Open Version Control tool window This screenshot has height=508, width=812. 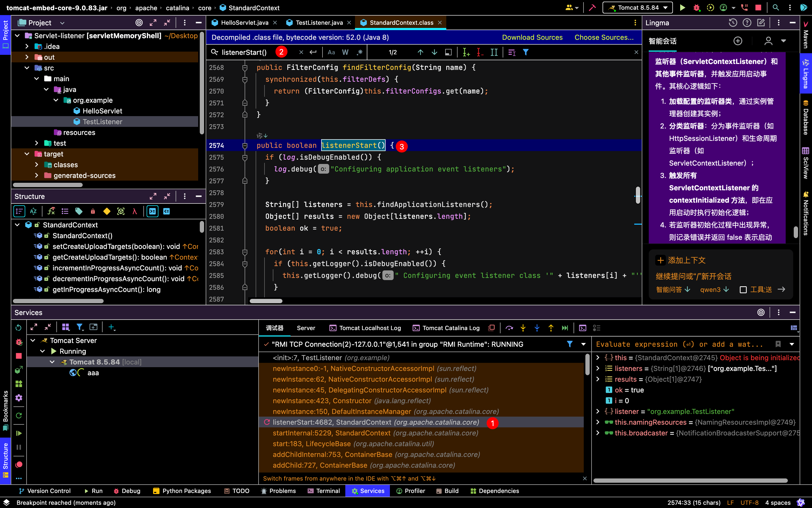coord(45,491)
